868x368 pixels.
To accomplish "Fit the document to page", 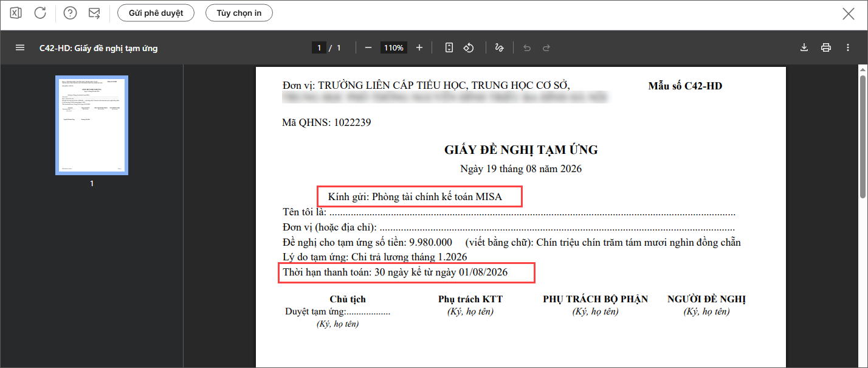I will [x=449, y=47].
